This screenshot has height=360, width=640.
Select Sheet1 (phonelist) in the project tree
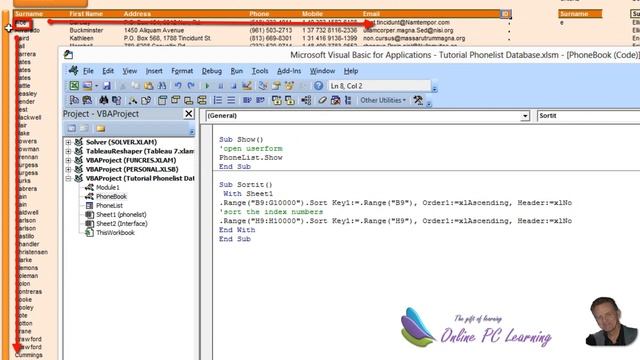pos(121,214)
